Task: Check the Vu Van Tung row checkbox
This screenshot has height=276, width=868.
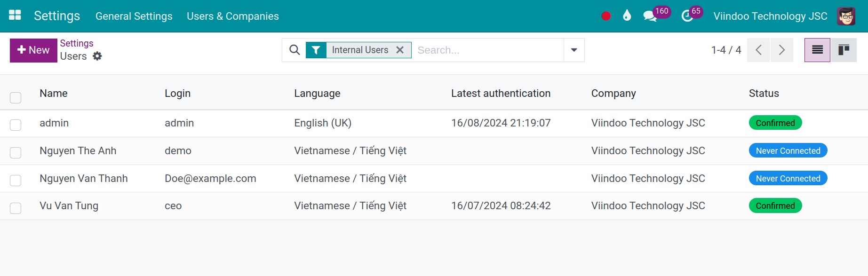Action: point(16,208)
